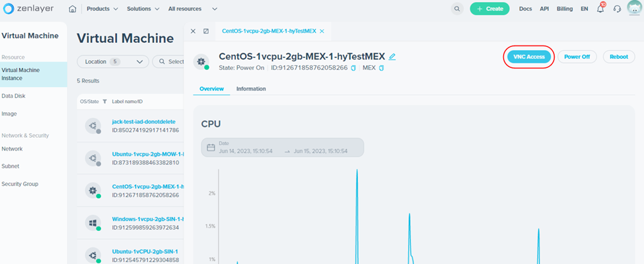Select CentOS-1vcpu-2gb-MEX-1-hyTestMEX panel tab

coord(269,31)
